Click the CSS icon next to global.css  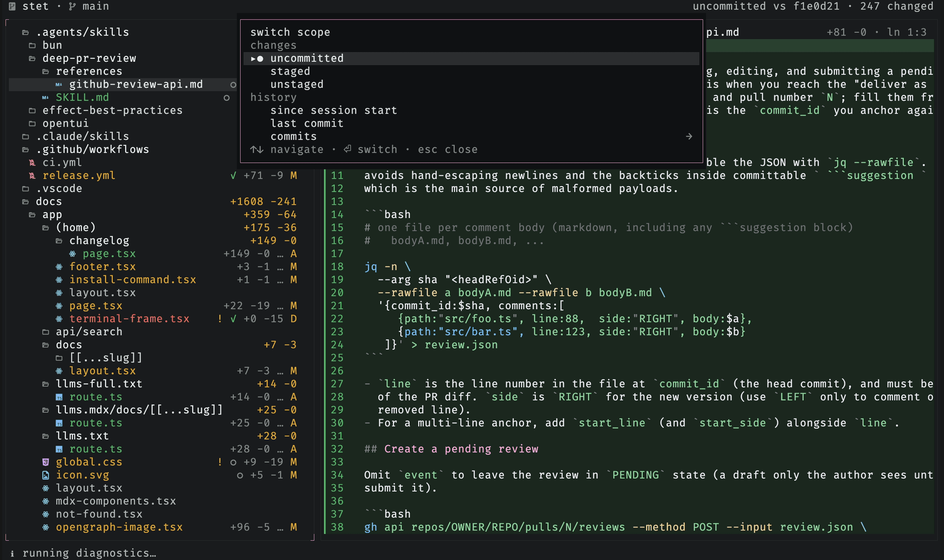click(46, 462)
